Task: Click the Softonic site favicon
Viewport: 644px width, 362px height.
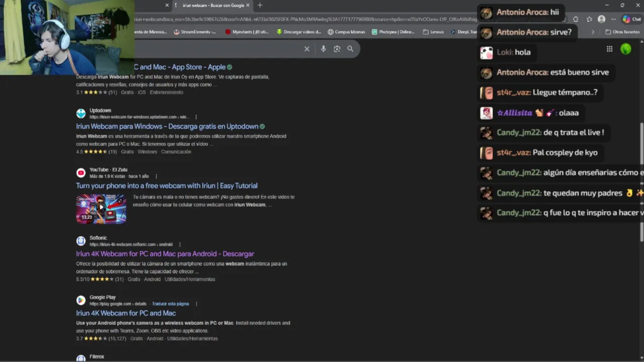Action: (80, 241)
